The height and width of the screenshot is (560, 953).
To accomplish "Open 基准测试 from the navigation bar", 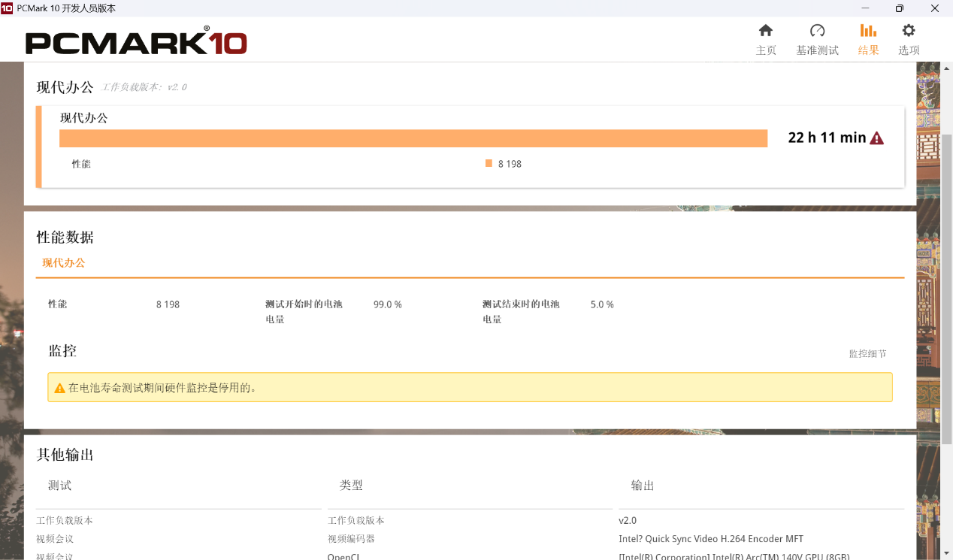I will coord(817,50).
